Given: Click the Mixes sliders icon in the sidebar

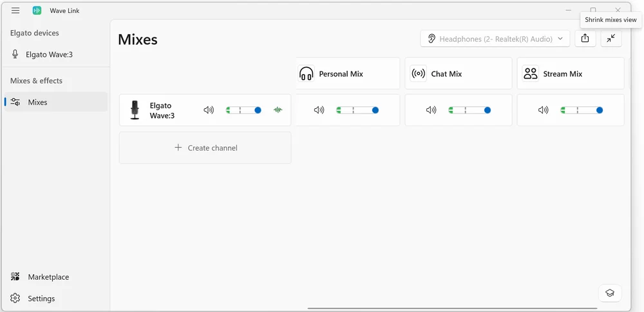Looking at the screenshot, I should coord(15,102).
